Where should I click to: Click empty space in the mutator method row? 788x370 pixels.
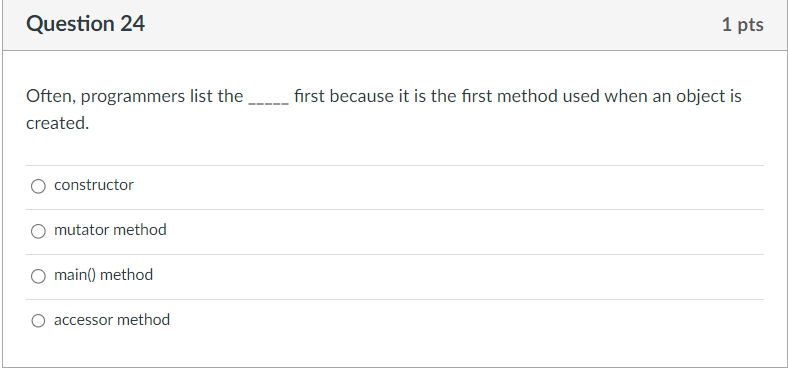click(462, 232)
